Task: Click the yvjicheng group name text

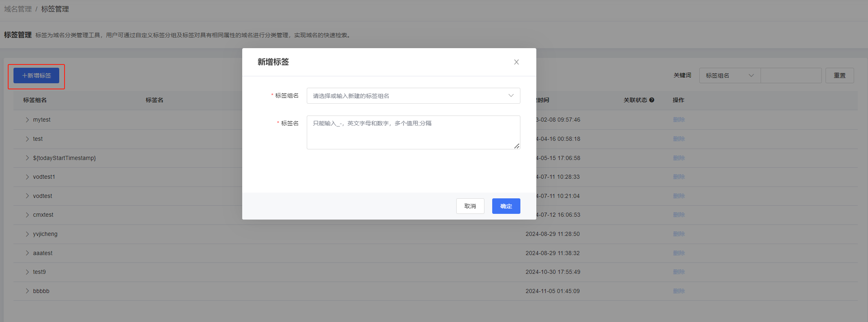Action: coord(45,234)
